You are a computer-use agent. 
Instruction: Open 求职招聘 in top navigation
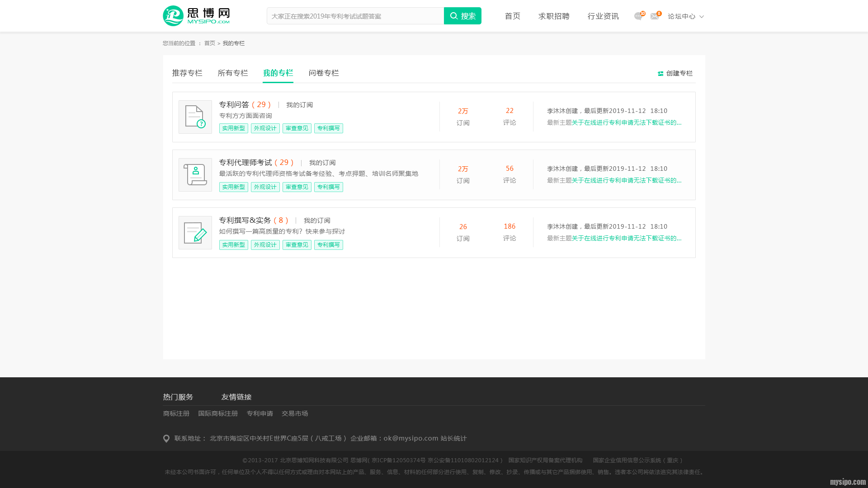click(554, 16)
